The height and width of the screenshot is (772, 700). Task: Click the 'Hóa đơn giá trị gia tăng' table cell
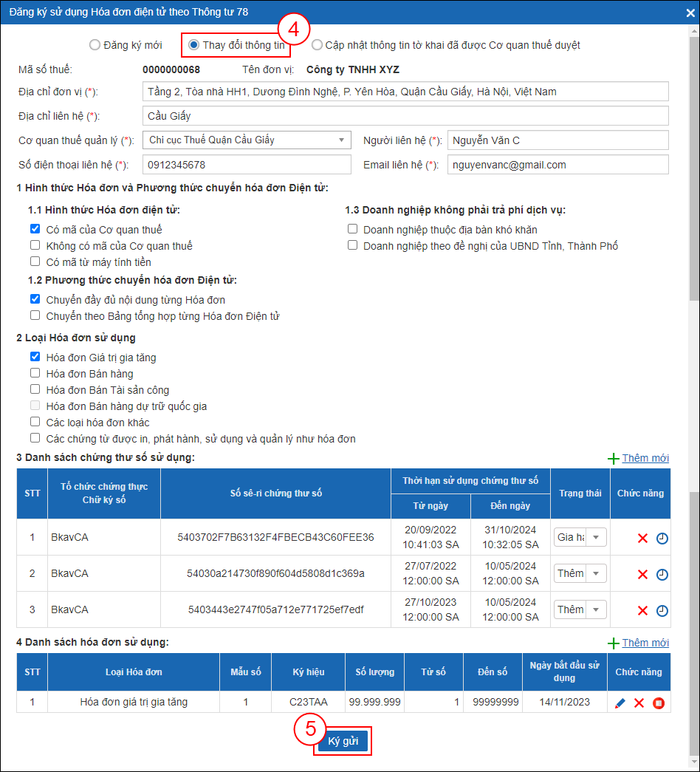(x=134, y=702)
